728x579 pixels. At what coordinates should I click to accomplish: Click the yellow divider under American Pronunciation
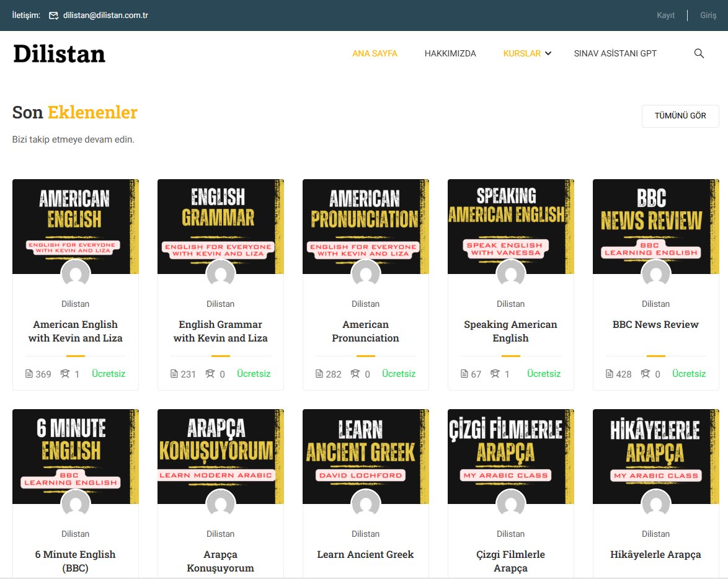pyautogui.click(x=365, y=356)
